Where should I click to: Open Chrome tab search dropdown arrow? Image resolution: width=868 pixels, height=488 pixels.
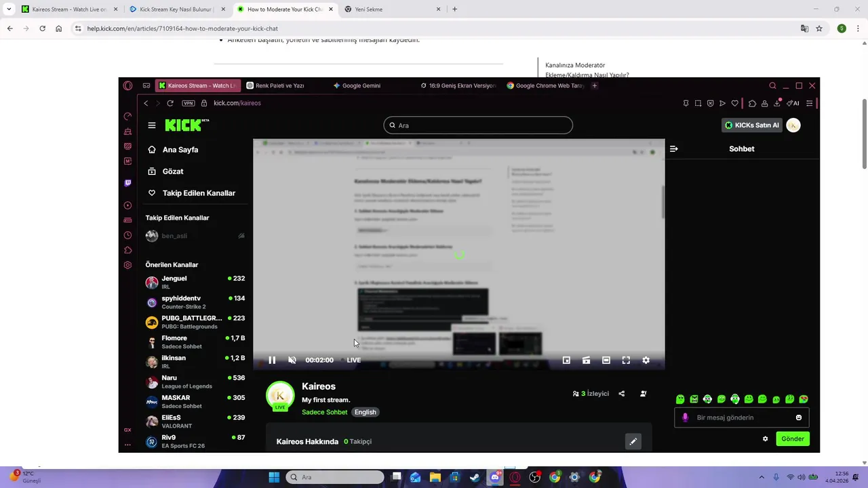[9, 9]
